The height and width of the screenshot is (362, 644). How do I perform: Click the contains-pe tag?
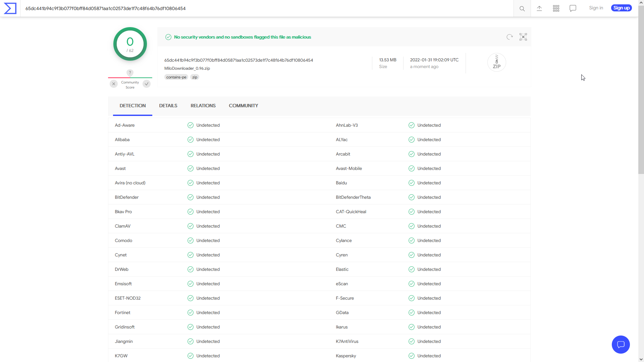176,77
